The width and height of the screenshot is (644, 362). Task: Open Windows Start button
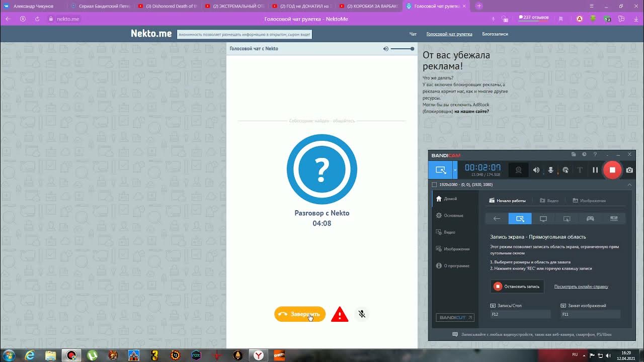10,355
